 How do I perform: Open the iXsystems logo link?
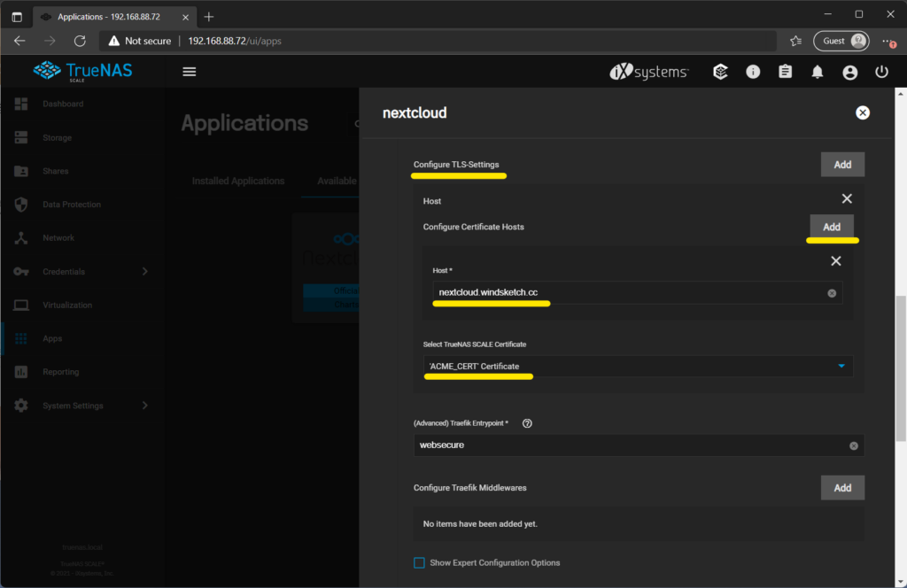[648, 72]
